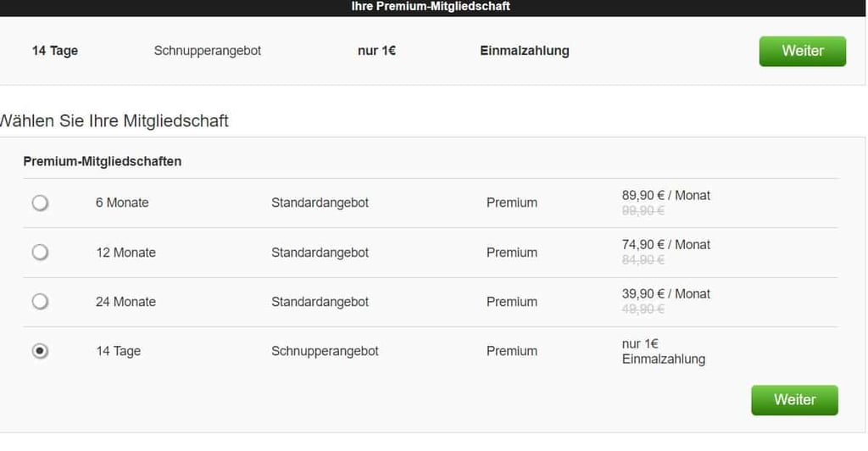Click the 89,90 € / Monat price

click(x=665, y=196)
